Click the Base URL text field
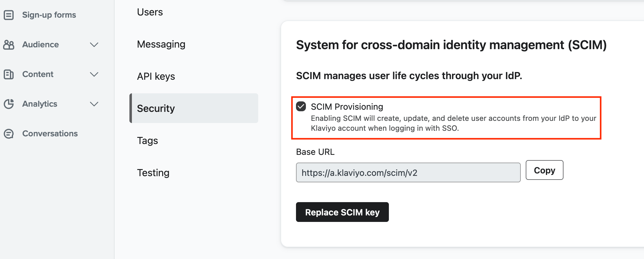 (x=408, y=172)
